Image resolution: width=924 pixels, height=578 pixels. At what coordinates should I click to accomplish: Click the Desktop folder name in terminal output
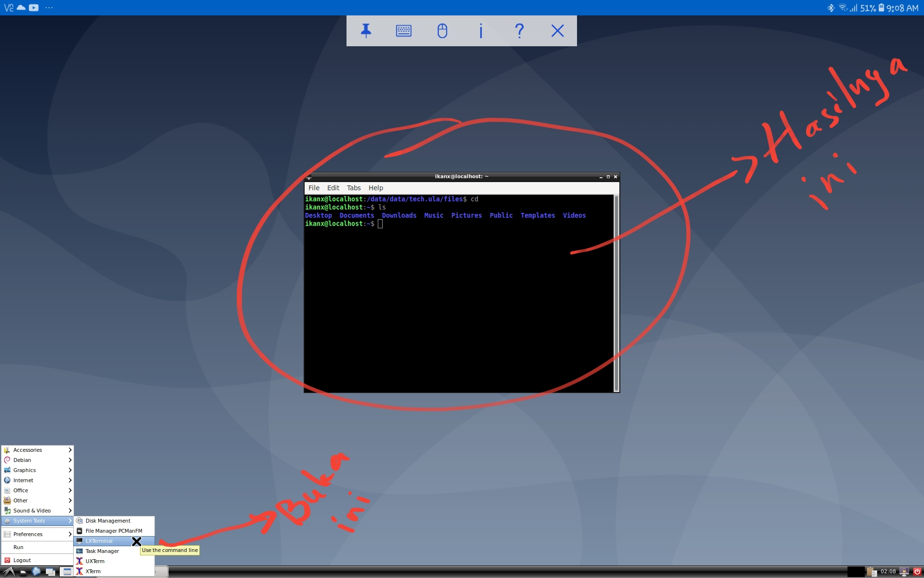coord(319,215)
